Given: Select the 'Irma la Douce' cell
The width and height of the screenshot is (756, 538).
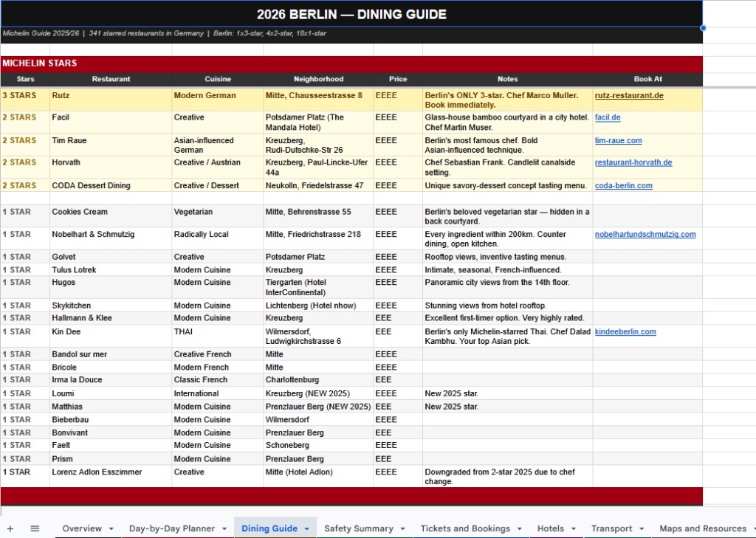Looking at the screenshot, I should [111, 380].
